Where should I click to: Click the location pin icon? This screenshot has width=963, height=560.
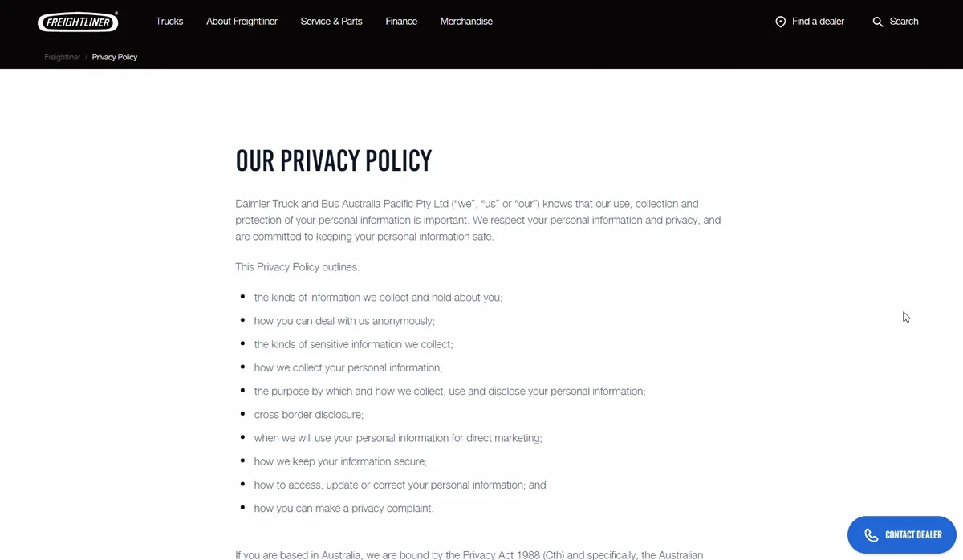tap(780, 22)
